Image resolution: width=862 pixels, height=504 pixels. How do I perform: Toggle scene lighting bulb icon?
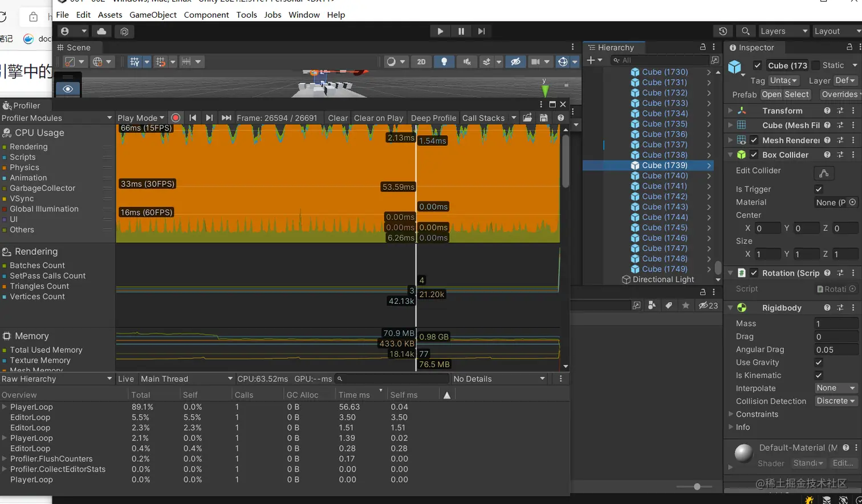pyautogui.click(x=444, y=62)
